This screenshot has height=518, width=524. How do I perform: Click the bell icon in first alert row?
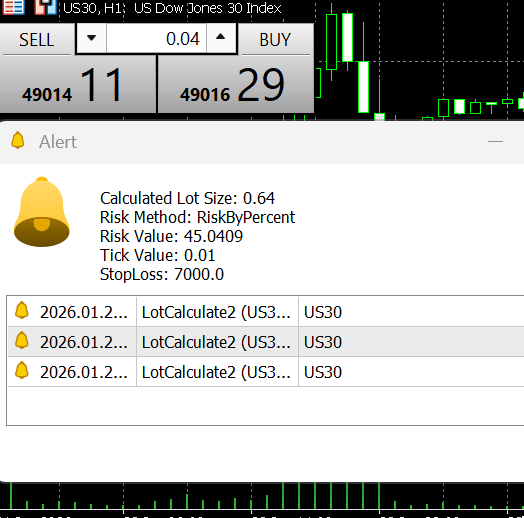22,310
